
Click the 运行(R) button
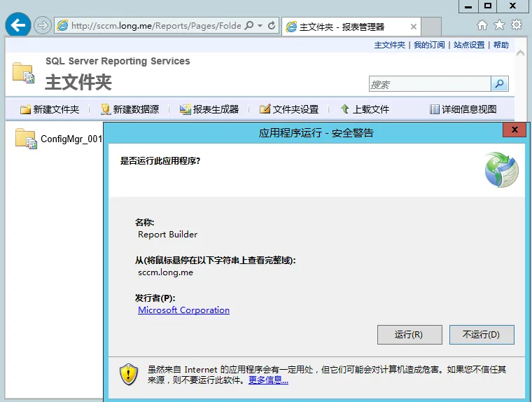click(x=409, y=335)
